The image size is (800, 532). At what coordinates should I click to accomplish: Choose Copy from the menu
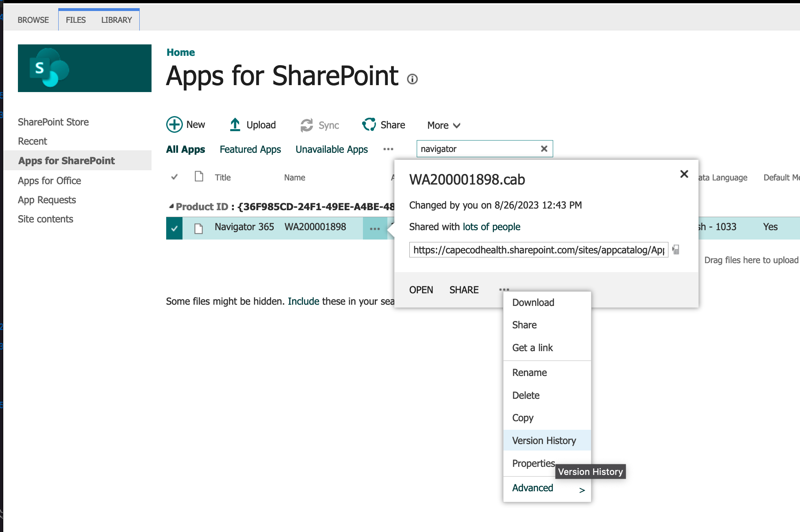pos(547,418)
